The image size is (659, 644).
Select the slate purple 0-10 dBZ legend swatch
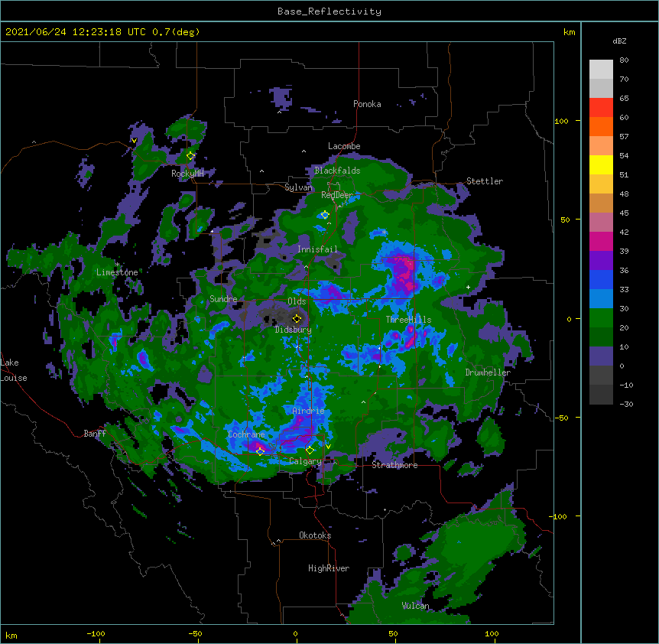point(601,356)
